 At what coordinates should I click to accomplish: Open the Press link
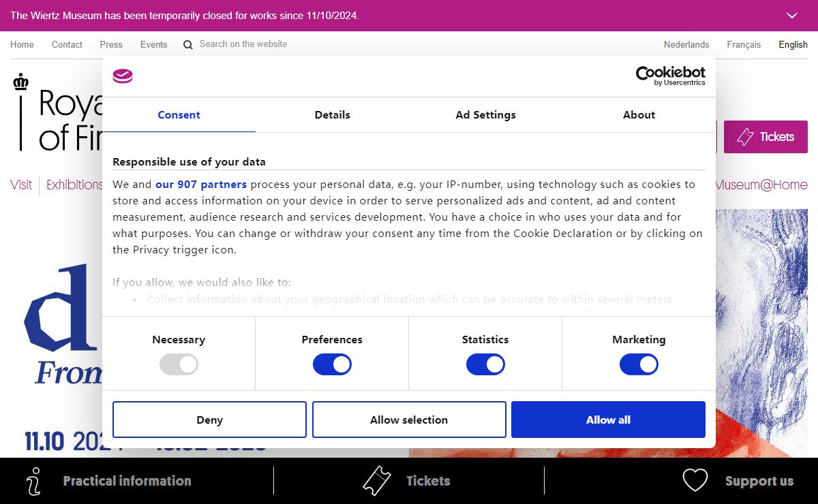click(x=111, y=45)
